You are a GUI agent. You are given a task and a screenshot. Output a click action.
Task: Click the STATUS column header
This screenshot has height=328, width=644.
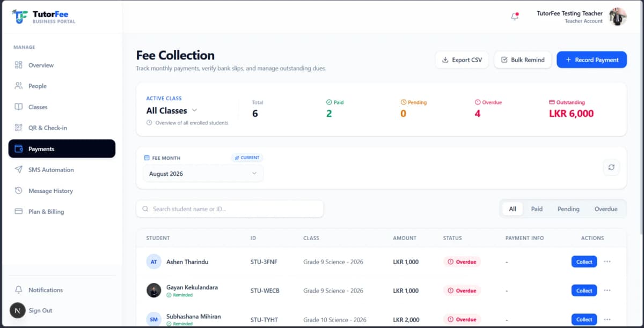click(452, 238)
